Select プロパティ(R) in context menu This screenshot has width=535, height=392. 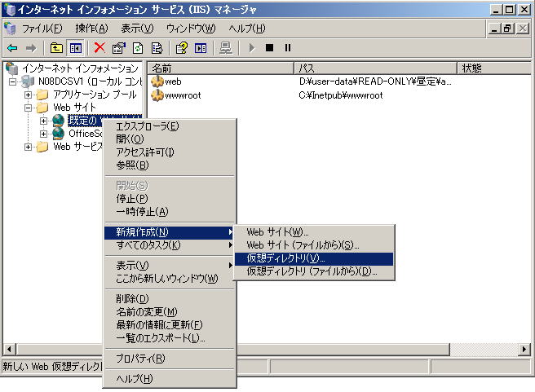pos(170,359)
